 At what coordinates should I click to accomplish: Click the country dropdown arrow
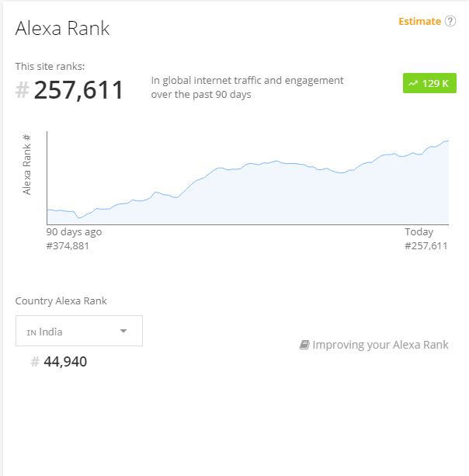(123, 331)
